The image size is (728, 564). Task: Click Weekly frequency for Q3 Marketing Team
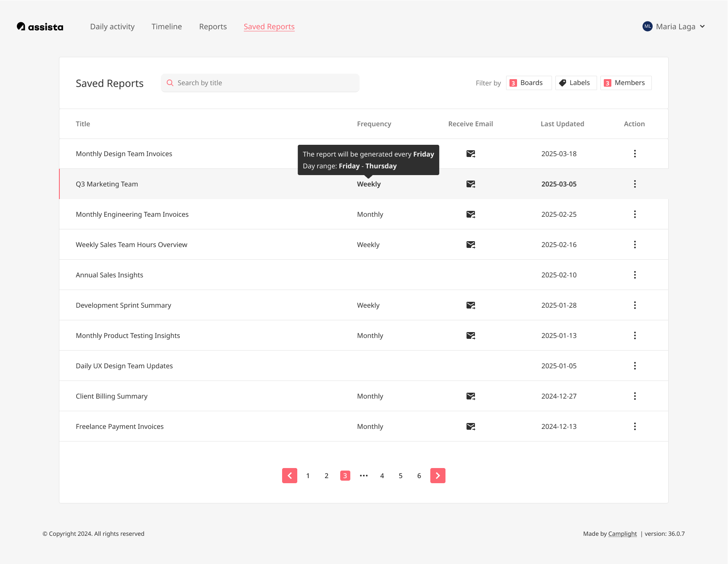tap(369, 184)
